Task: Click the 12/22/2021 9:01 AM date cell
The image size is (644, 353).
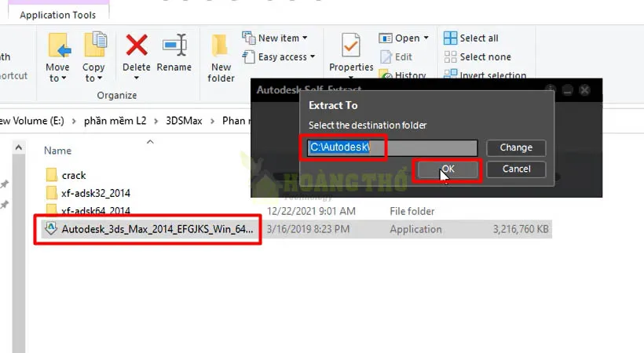Action: pos(311,211)
